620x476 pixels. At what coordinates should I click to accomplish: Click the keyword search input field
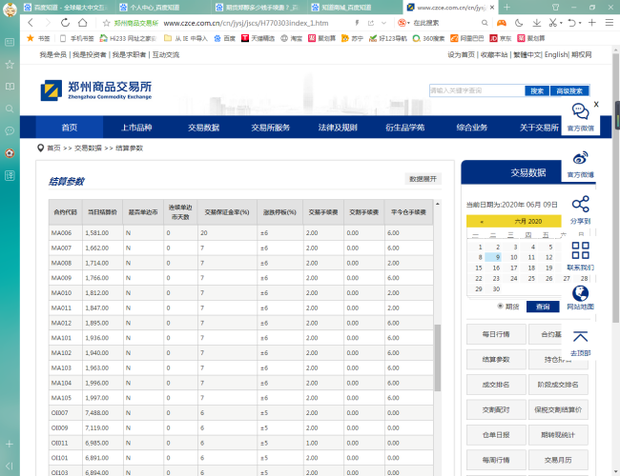point(476,91)
